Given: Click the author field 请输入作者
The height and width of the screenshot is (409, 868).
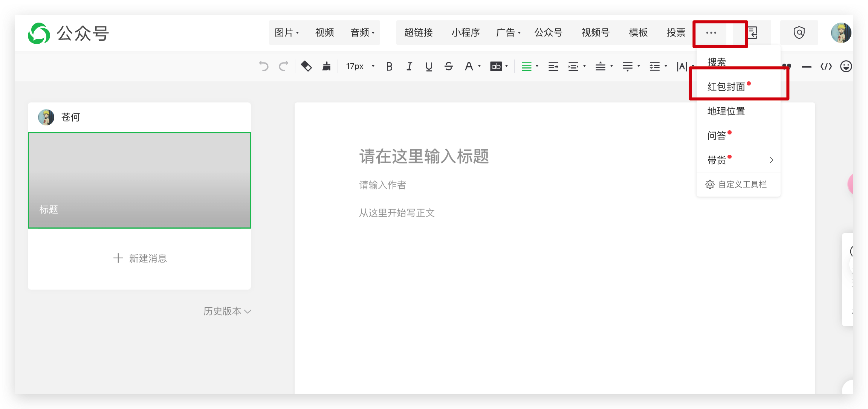Looking at the screenshot, I should pyautogui.click(x=382, y=185).
